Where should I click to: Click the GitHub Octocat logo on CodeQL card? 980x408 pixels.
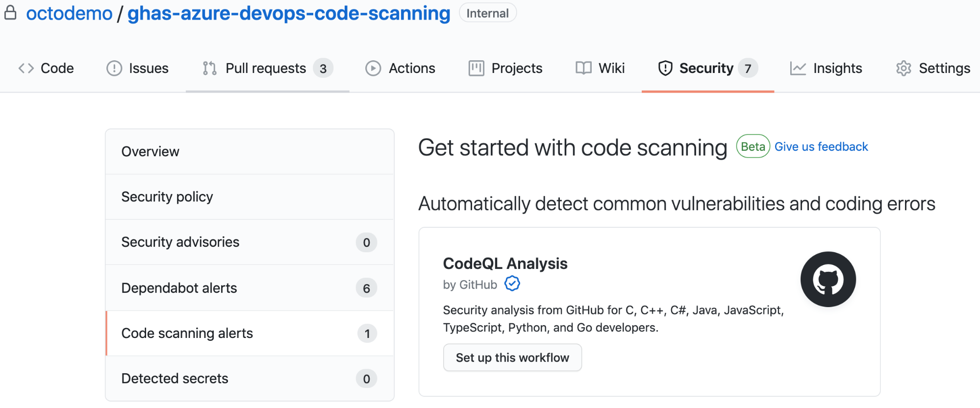(x=828, y=279)
